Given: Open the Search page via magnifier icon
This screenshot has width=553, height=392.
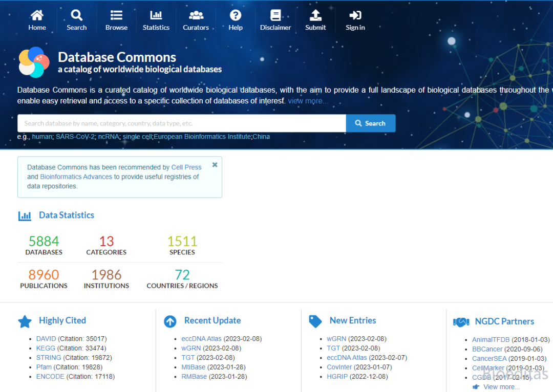Looking at the screenshot, I should click(76, 16).
